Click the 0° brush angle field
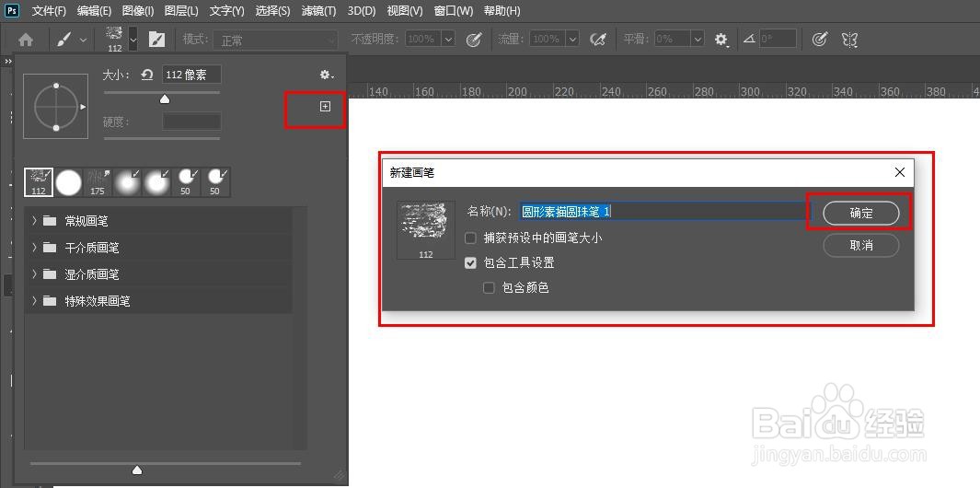Image resolution: width=980 pixels, height=488 pixels. [778, 39]
